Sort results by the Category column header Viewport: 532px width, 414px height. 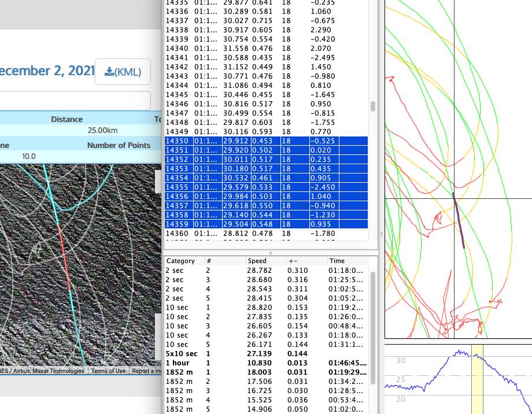[x=181, y=261]
